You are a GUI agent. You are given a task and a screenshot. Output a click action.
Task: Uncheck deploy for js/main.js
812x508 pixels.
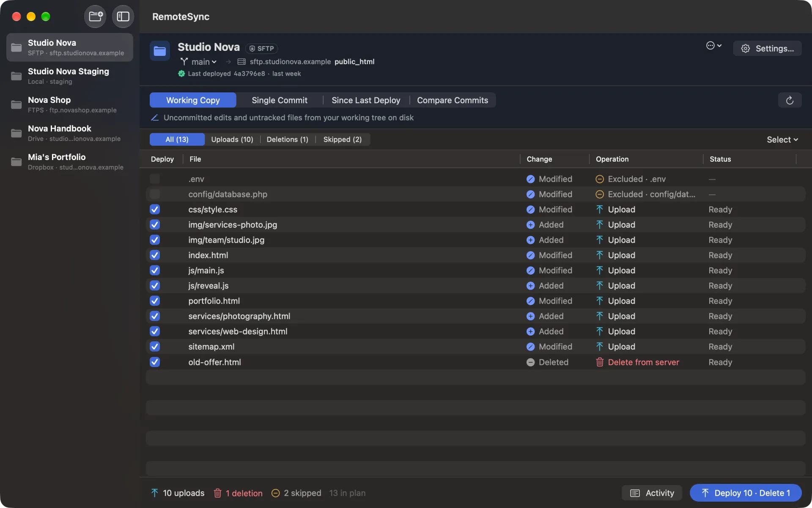(155, 271)
